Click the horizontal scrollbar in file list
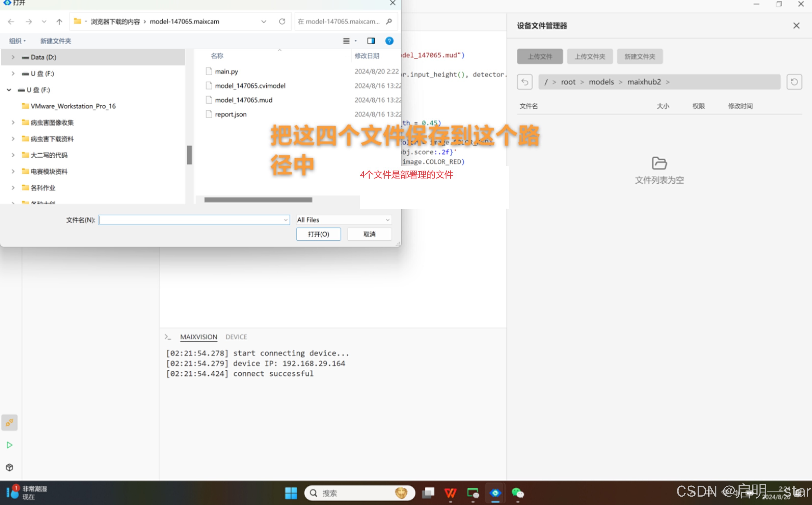Screen dimensions: 812x505 coord(258,200)
